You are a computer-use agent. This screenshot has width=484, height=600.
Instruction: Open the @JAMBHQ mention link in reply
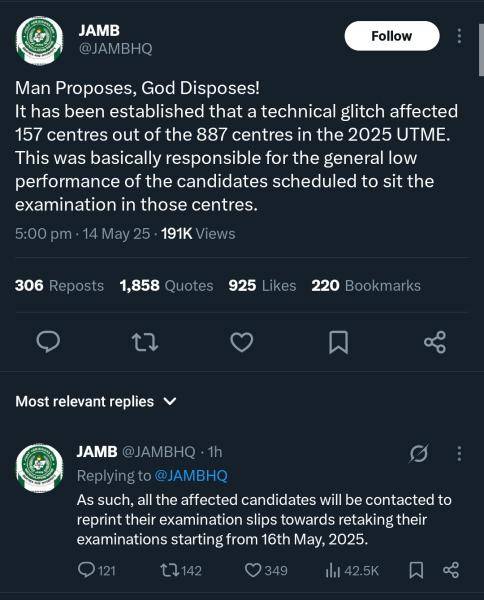[x=191, y=476]
